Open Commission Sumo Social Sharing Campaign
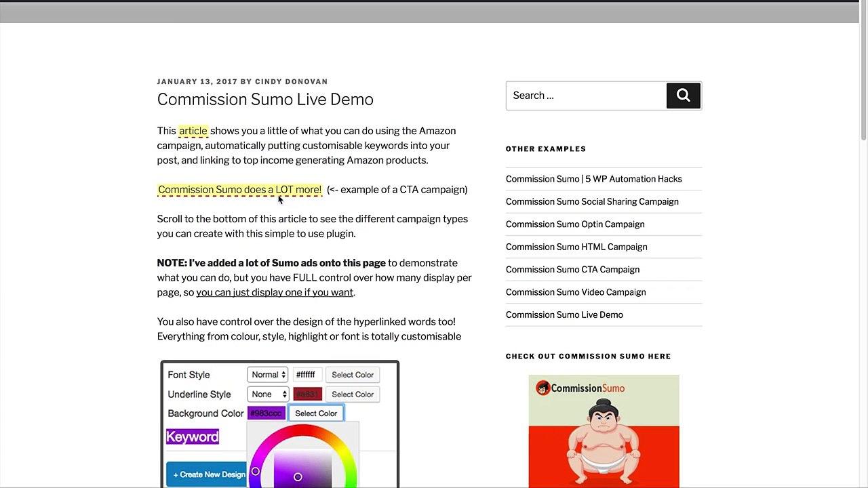Image resolution: width=868 pixels, height=488 pixels. (592, 201)
